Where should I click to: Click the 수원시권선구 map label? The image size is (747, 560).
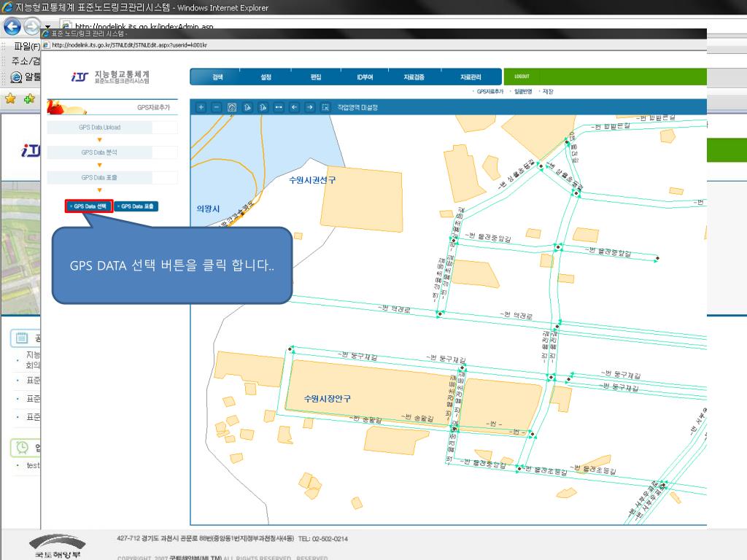coord(312,180)
